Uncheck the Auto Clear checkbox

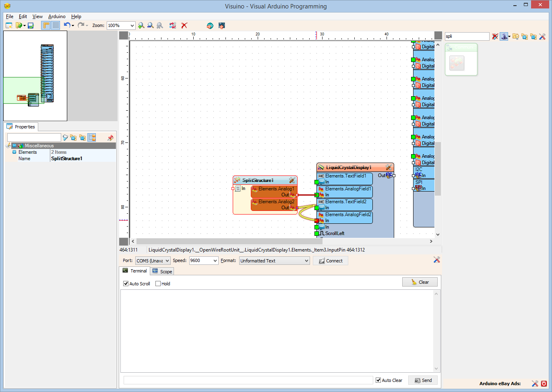(378, 380)
